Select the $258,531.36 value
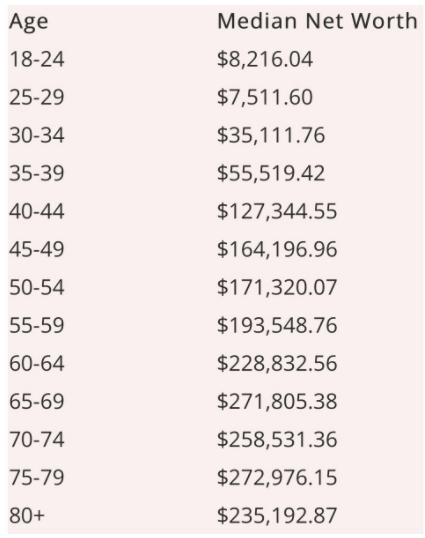 pos(277,440)
